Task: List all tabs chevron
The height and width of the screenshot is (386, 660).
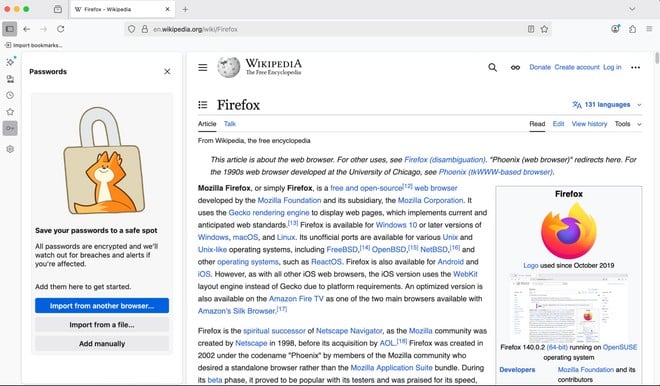Action: pos(632,9)
